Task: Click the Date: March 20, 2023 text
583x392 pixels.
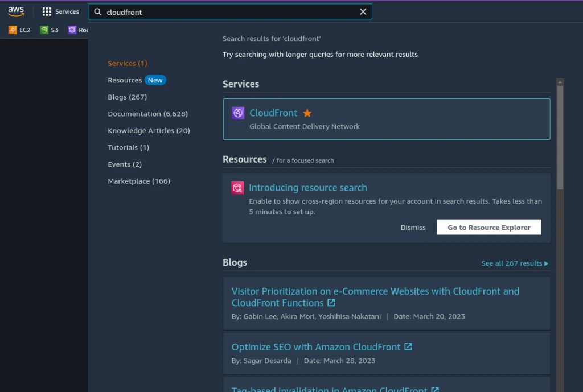Action: (x=429, y=316)
